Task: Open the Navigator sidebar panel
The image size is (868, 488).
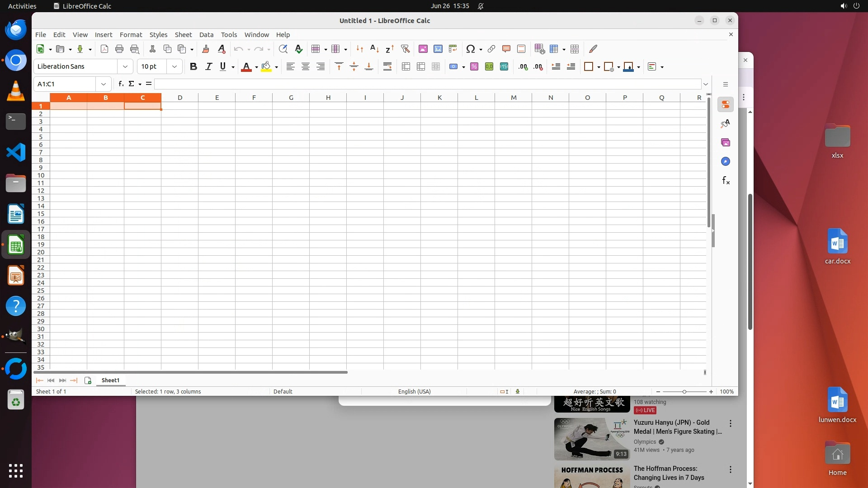Action: (726, 162)
